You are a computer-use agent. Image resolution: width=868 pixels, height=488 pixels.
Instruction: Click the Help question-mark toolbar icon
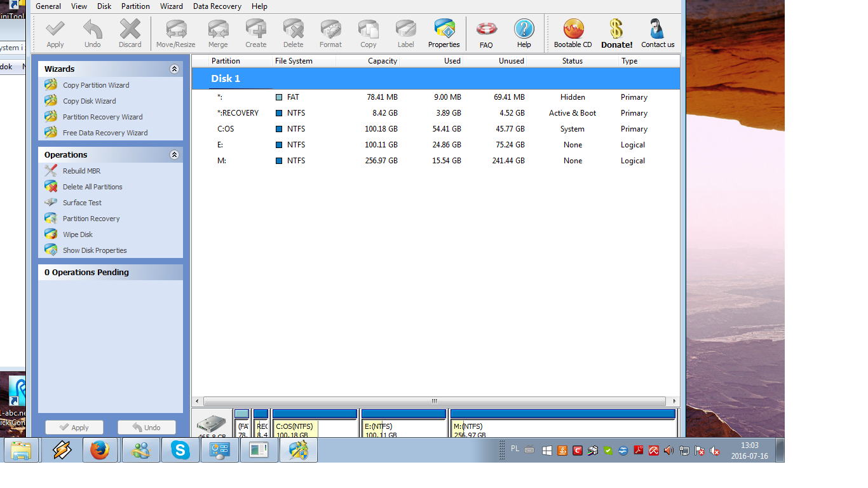coord(524,33)
